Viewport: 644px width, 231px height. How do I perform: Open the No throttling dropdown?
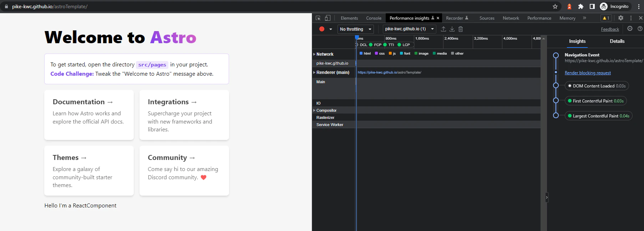[x=356, y=29]
